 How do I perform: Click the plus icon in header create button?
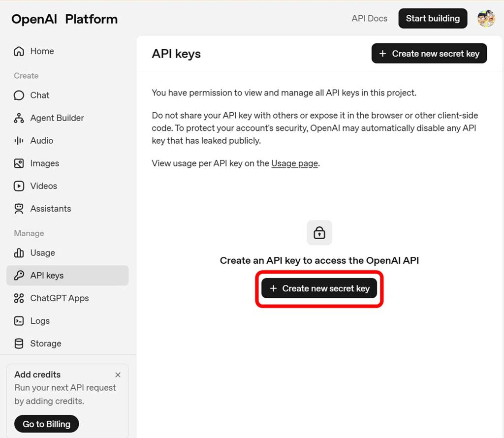pos(382,53)
